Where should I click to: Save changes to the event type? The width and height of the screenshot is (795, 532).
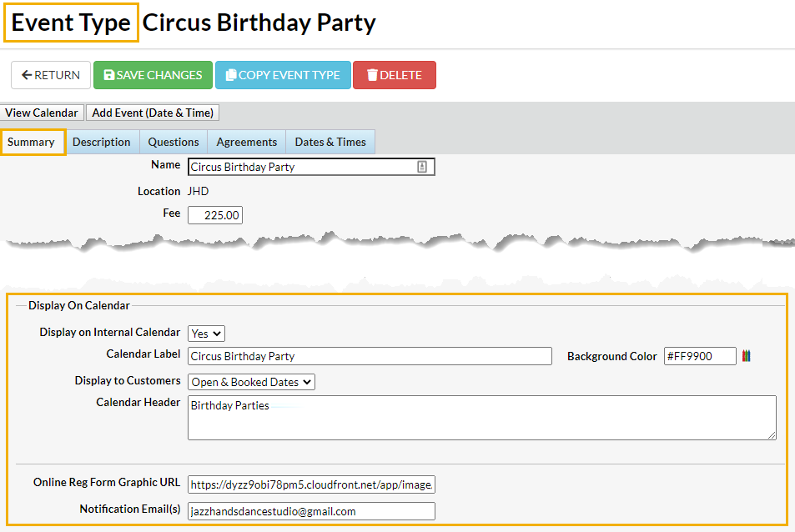(x=153, y=75)
